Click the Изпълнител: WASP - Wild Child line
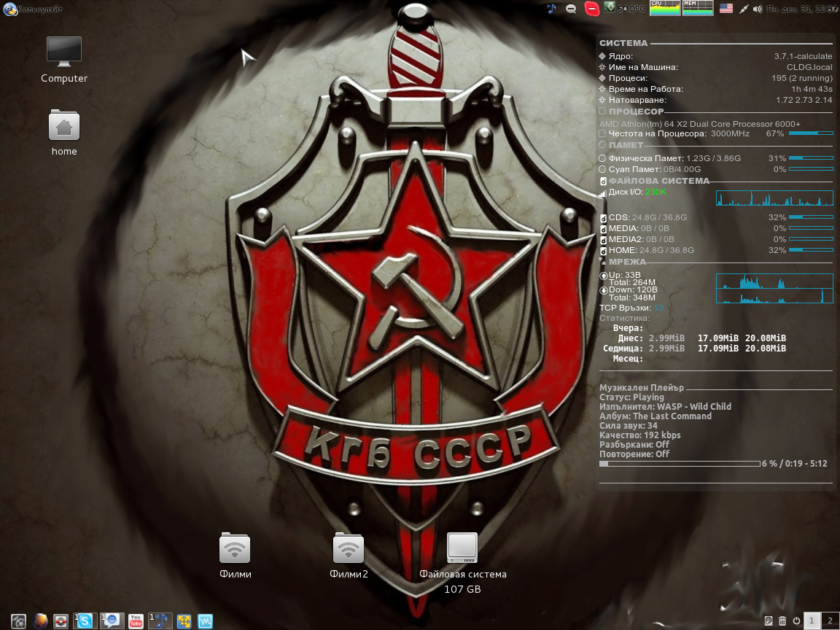Screen dimensions: 840x630 pos(665,406)
